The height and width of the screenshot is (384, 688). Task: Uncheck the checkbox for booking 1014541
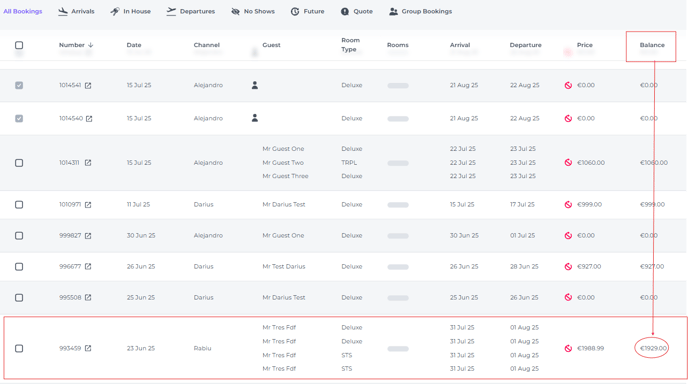(x=19, y=85)
